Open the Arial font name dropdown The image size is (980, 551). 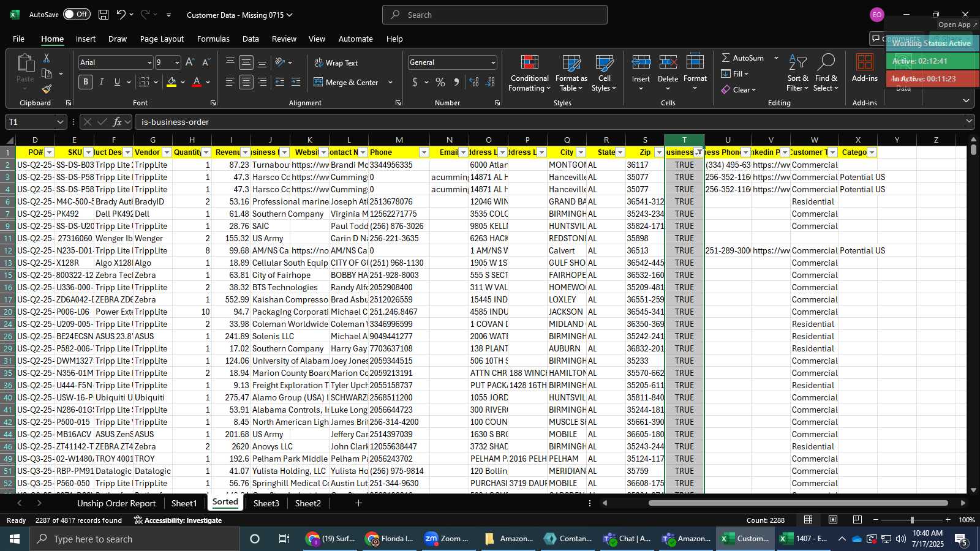point(149,62)
